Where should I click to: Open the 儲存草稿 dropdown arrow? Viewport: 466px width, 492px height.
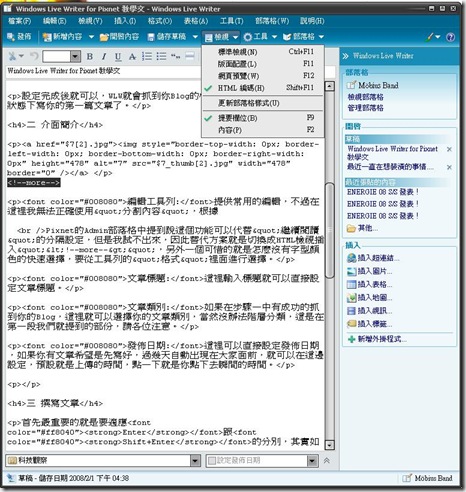pos(195,37)
